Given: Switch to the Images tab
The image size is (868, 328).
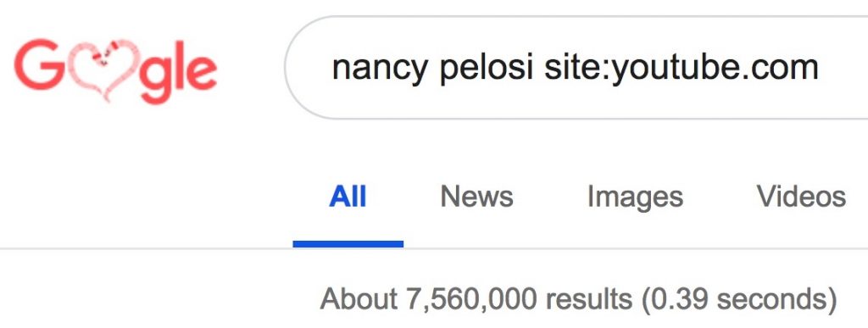Looking at the screenshot, I should (x=635, y=198).
